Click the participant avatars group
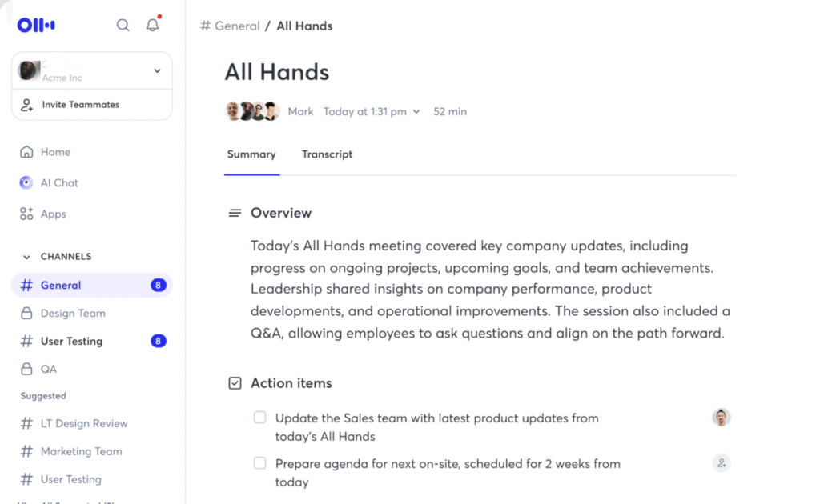This screenshot has height=504, width=820. coord(252,111)
